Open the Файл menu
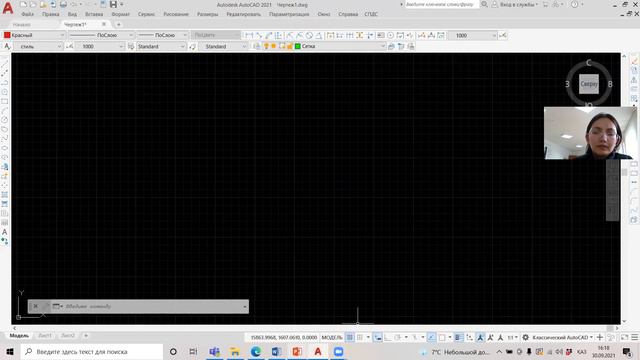The width and height of the screenshot is (640, 360). pos(27,14)
